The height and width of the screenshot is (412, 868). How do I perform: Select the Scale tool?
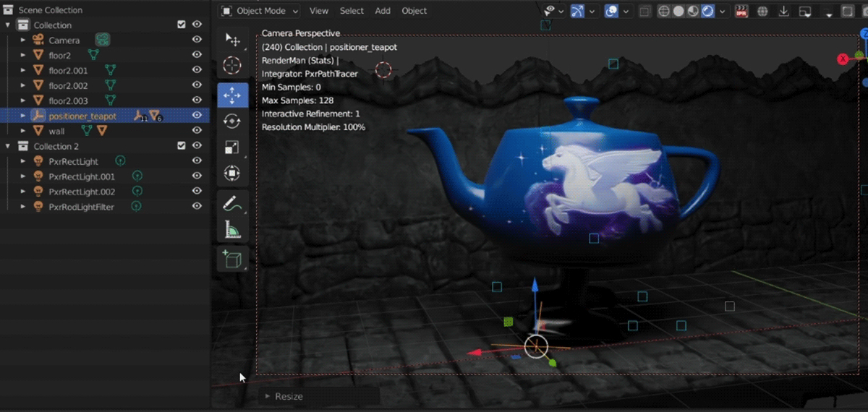[232, 147]
